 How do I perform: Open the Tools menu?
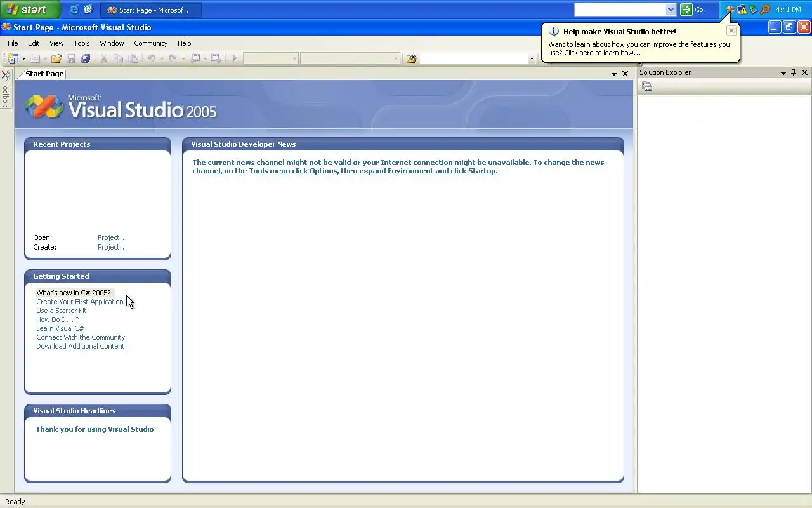[x=82, y=43]
